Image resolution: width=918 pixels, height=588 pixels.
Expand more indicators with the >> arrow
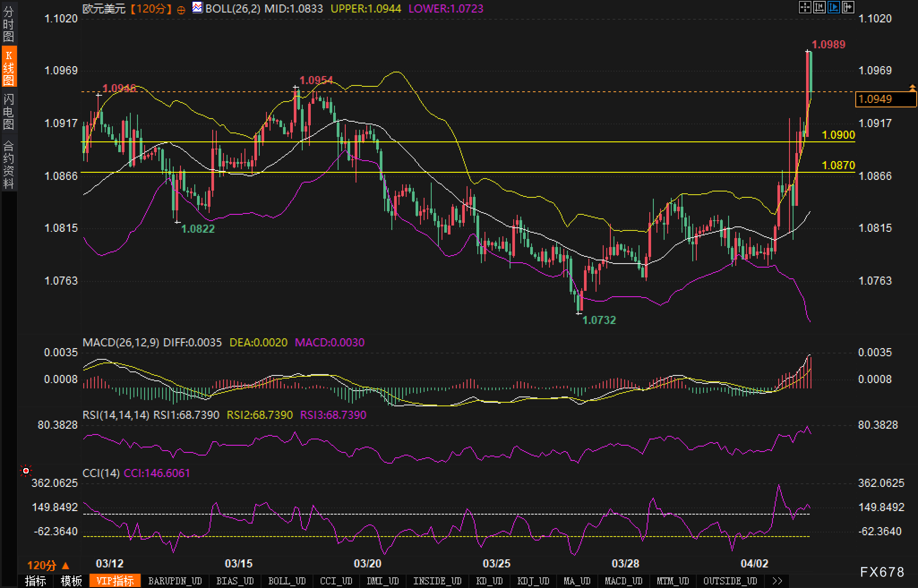[777, 581]
